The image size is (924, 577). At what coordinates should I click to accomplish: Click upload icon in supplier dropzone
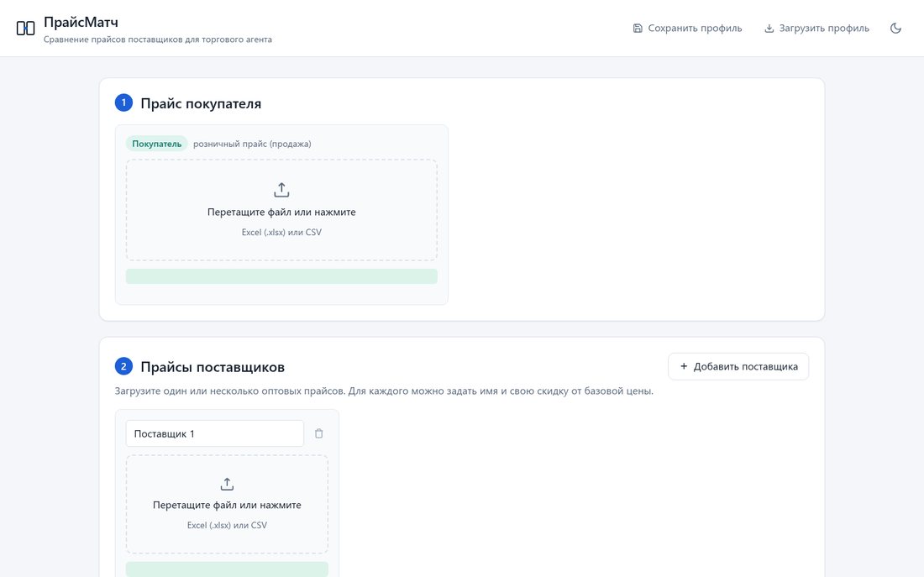(x=227, y=484)
